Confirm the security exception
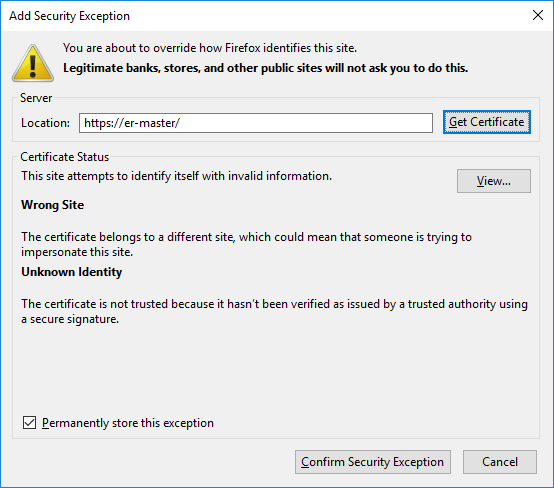This screenshot has height=488, width=554. pos(373,462)
